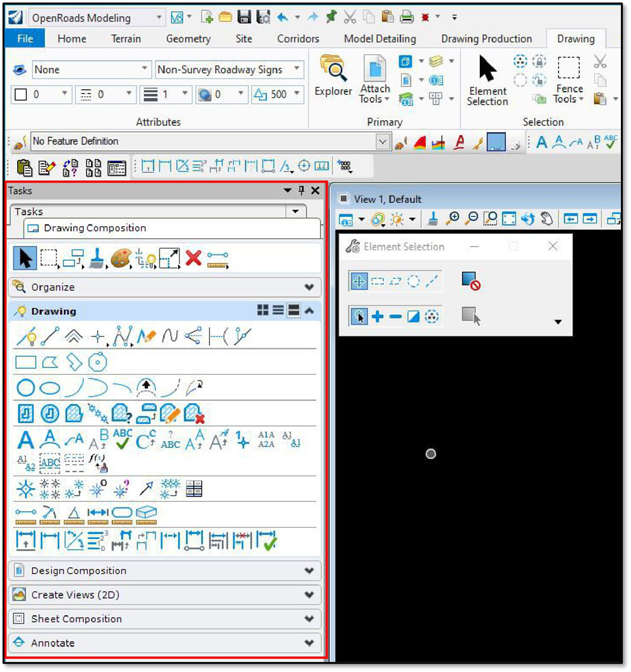
Task: Click the Tasks root dropdown field
Action: 158,211
